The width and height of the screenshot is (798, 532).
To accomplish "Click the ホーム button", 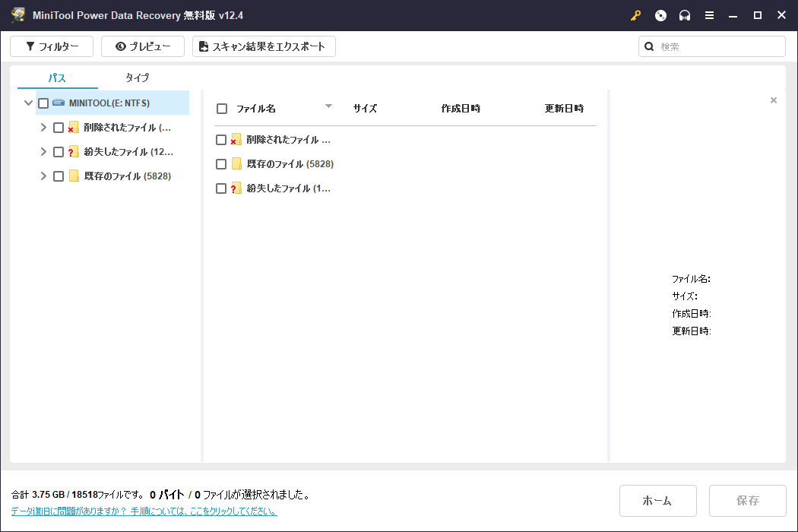I will click(x=658, y=500).
